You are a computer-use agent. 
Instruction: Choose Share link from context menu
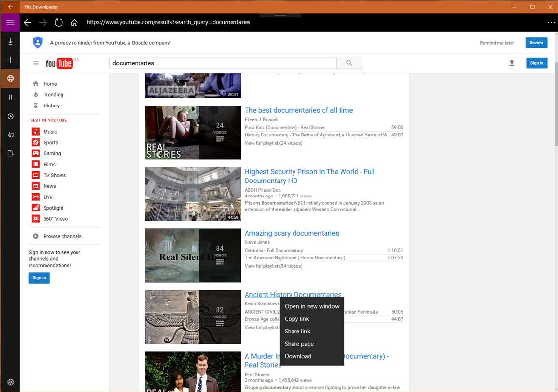[x=312, y=331]
